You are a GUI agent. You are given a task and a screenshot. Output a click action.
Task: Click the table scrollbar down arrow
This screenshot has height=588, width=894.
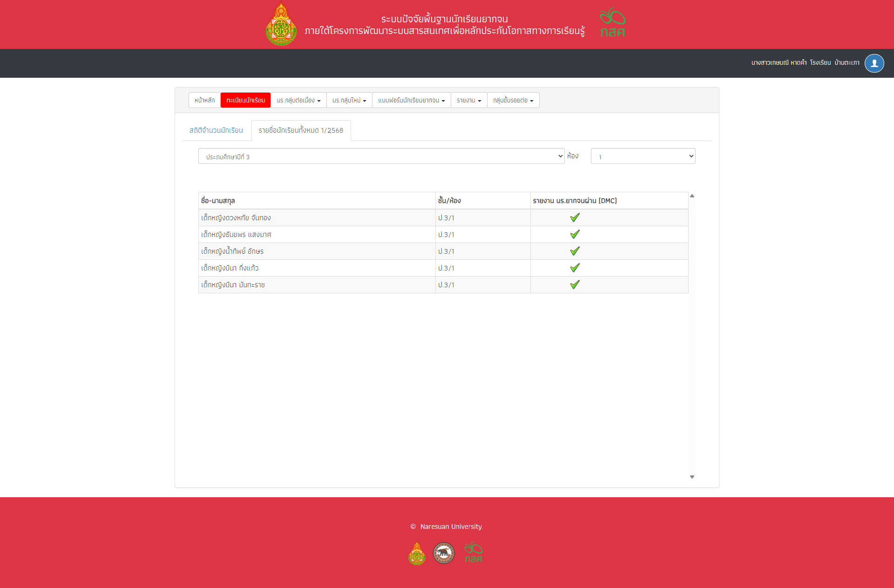pyautogui.click(x=692, y=477)
